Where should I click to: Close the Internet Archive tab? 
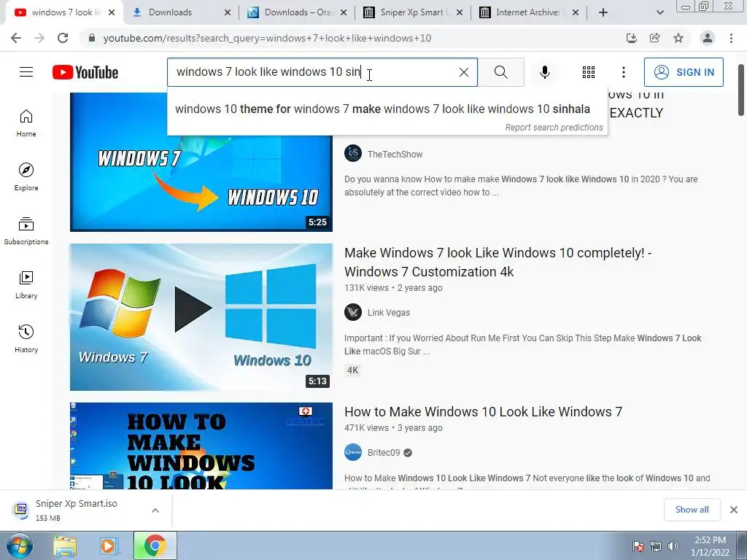(576, 12)
